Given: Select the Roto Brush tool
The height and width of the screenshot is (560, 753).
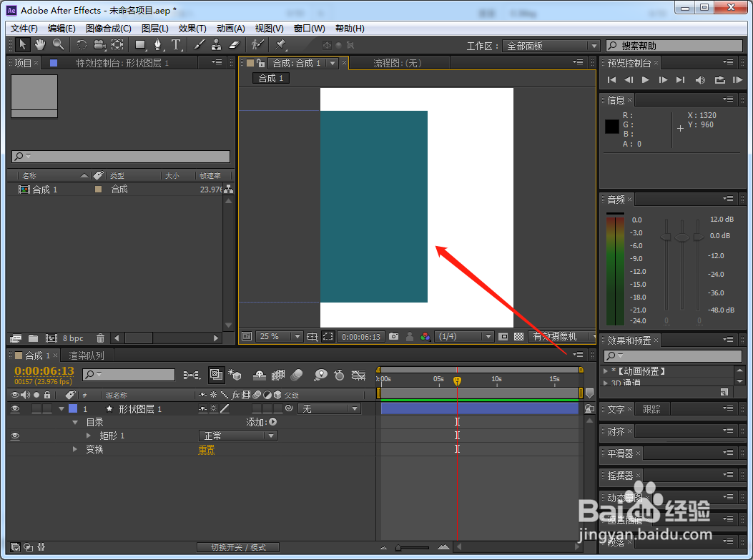Looking at the screenshot, I should click(258, 45).
